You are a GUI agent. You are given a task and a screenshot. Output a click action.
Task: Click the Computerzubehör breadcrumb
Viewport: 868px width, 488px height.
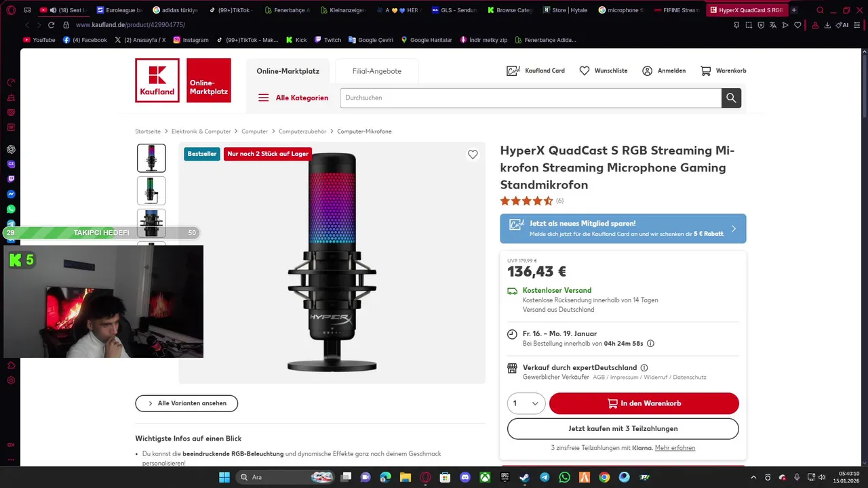(x=302, y=131)
